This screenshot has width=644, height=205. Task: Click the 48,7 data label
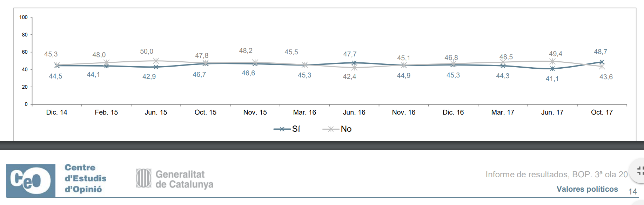click(x=601, y=52)
